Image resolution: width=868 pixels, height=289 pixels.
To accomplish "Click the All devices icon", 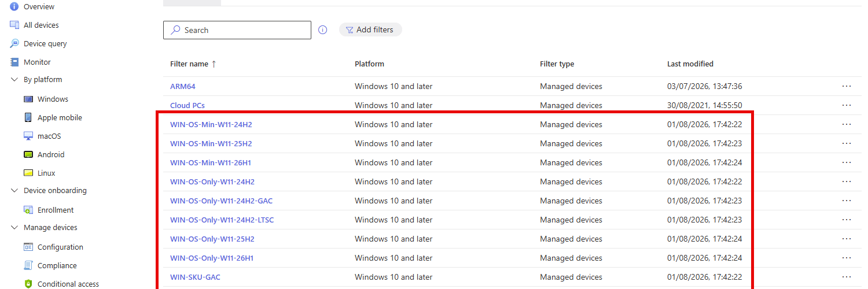I will [14, 25].
